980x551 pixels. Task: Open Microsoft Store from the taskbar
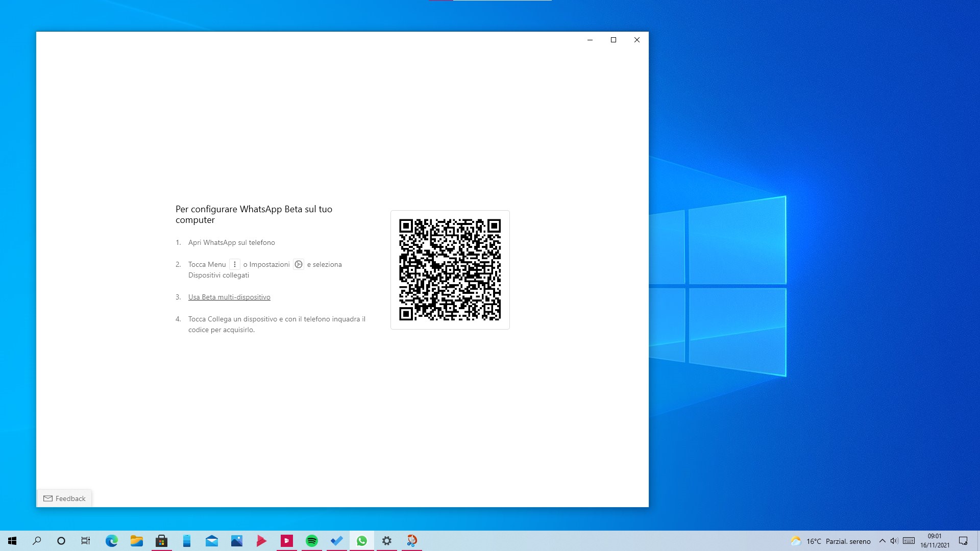point(161,541)
